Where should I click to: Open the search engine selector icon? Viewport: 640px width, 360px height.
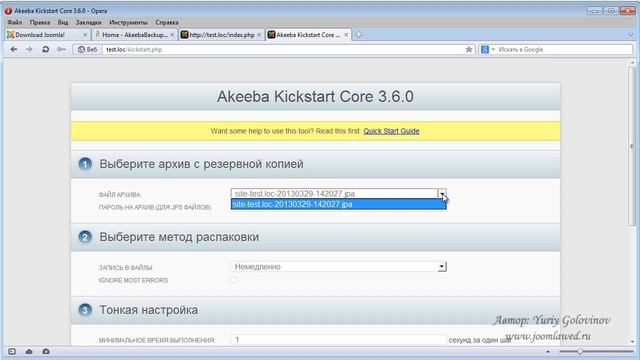487,49
